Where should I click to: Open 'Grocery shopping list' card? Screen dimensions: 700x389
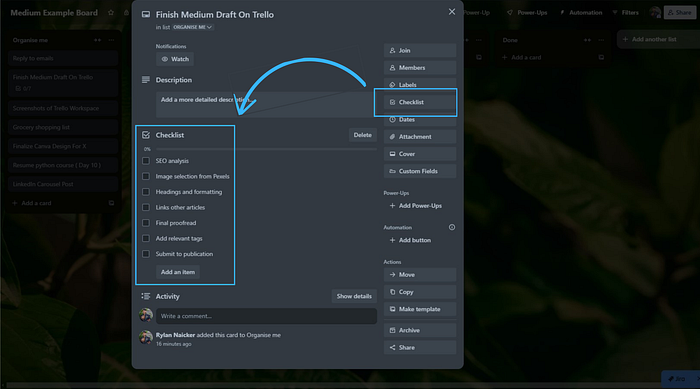[x=63, y=127]
